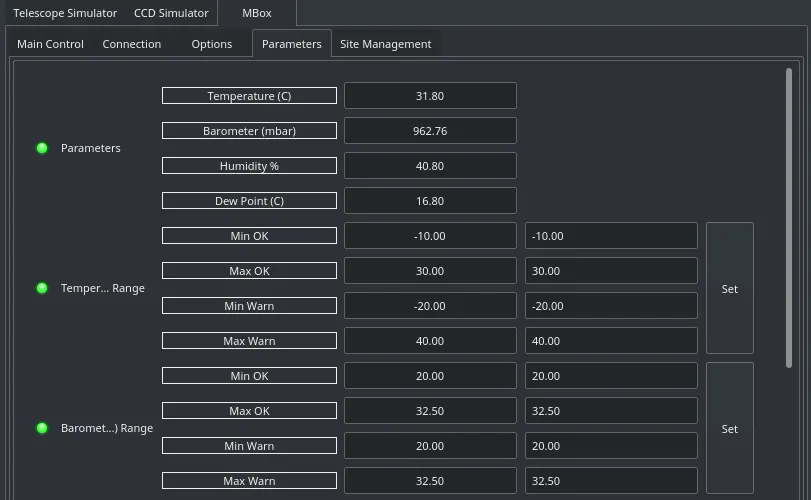Click the Temperature (C) label
811x500 pixels.
tap(249, 96)
